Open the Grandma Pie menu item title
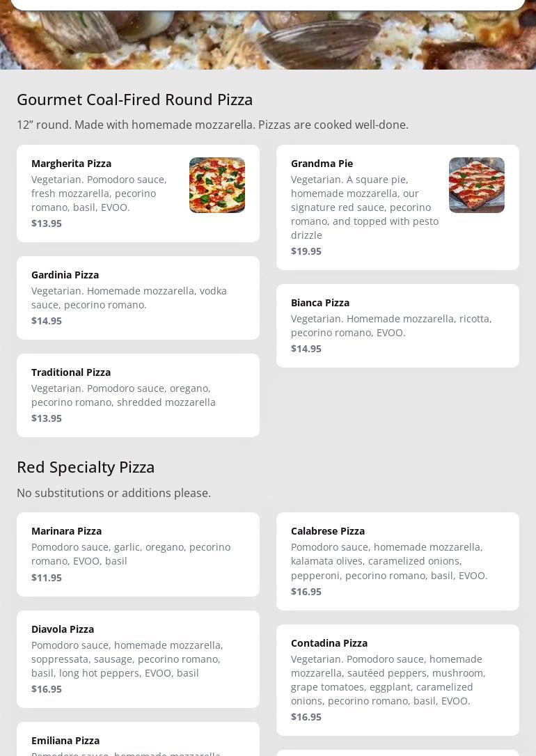This screenshot has width=536, height=756. (x=322, y=164)
